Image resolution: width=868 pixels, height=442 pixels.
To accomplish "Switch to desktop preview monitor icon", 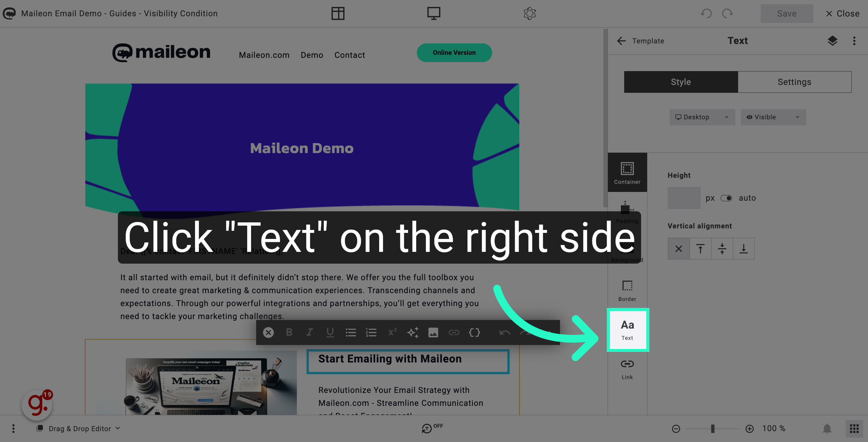I will (434, 14).
